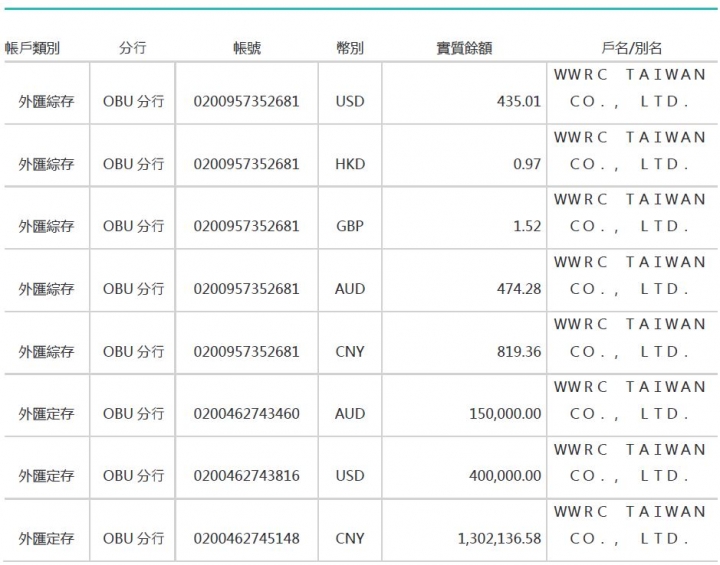Select the HKD currency cell
Viewport: 720px width, 565px height.
350,164
